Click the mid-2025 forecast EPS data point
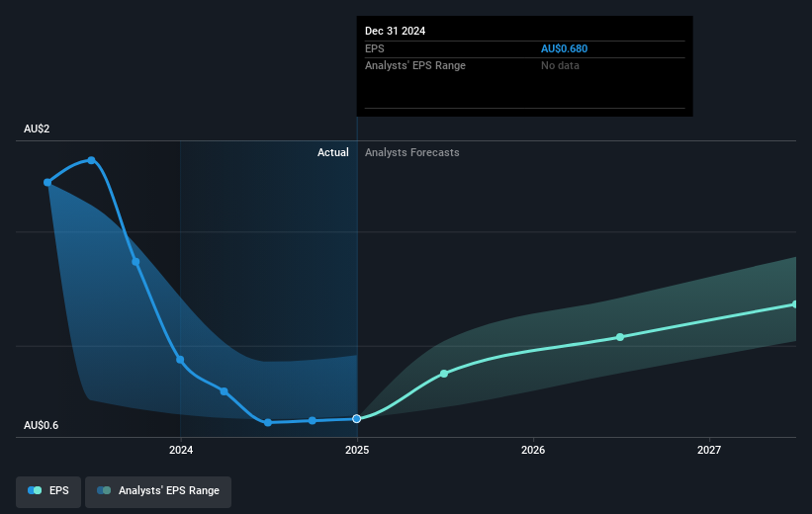This screenshot has height=514, width=812. 444,374
